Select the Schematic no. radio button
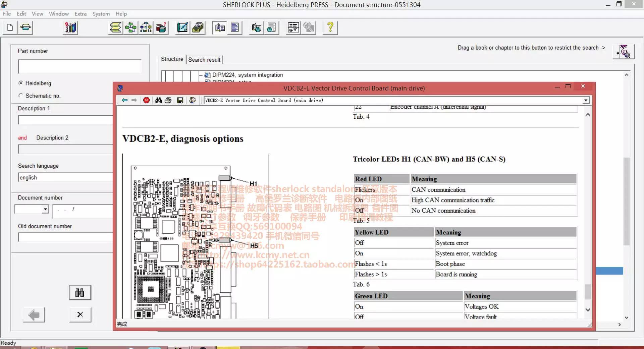The image size is (644, 349). pos(21,96)
